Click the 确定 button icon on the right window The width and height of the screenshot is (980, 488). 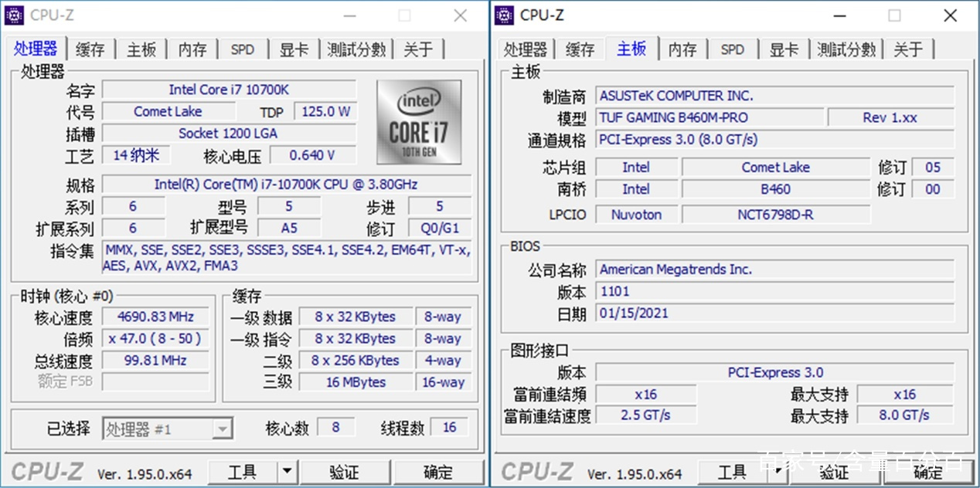(x=927, y=472)
